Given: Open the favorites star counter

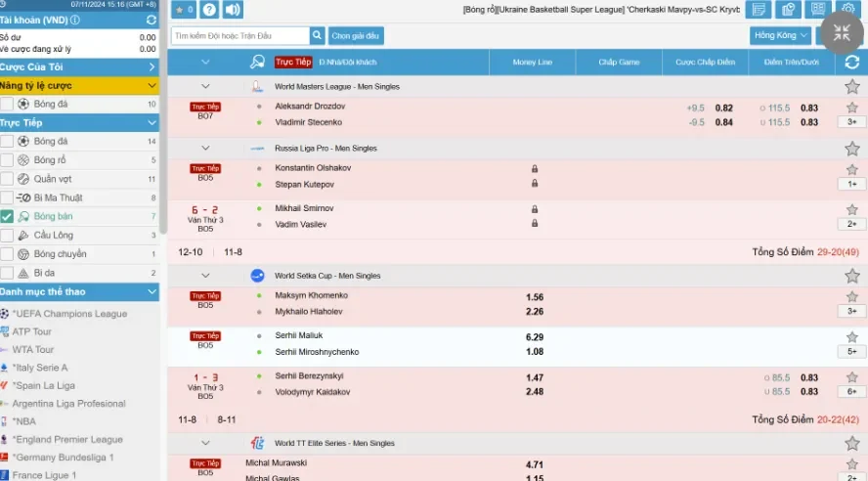Looking at the screenshot, I should point(184,10).
